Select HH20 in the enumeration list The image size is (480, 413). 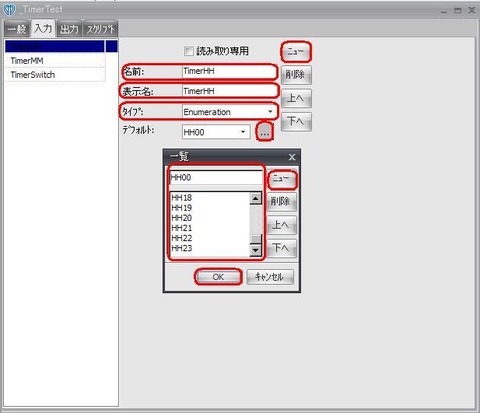click(x=209, y=218)
